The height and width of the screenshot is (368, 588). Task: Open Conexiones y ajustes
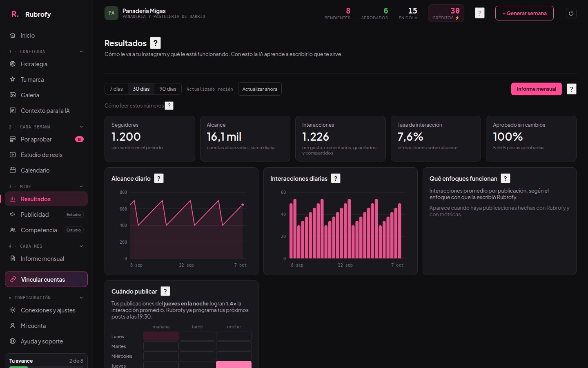(x=46, y=310)
